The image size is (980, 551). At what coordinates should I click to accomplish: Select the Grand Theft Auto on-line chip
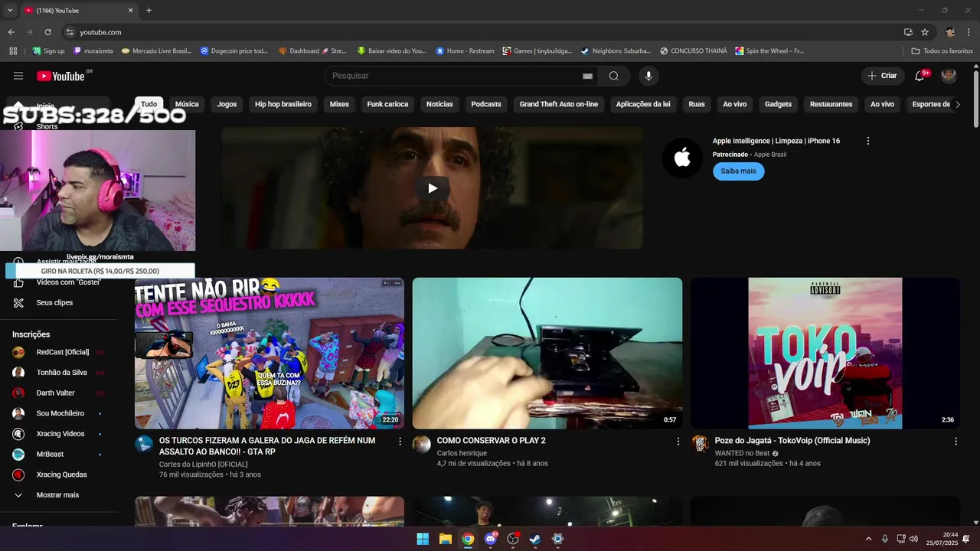tap(559, 104)
